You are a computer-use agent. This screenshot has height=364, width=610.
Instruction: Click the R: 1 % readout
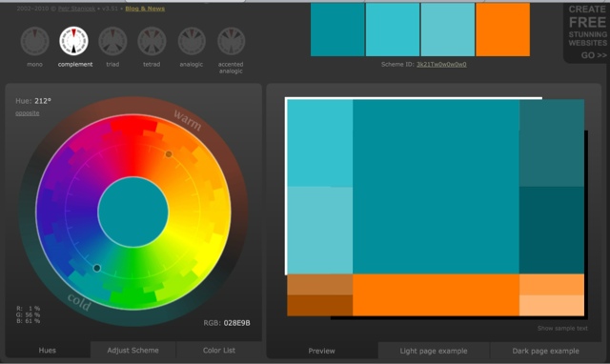(x=28, y=309)
